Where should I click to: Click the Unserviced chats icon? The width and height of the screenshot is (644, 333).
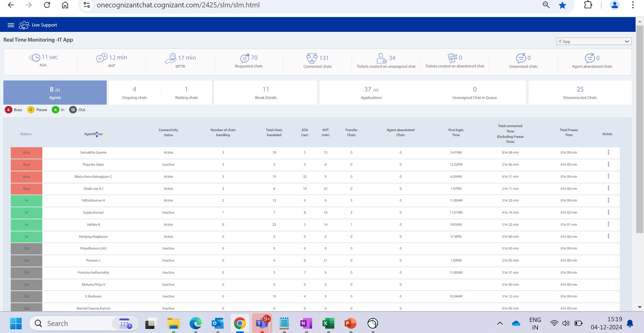(521, 58)
